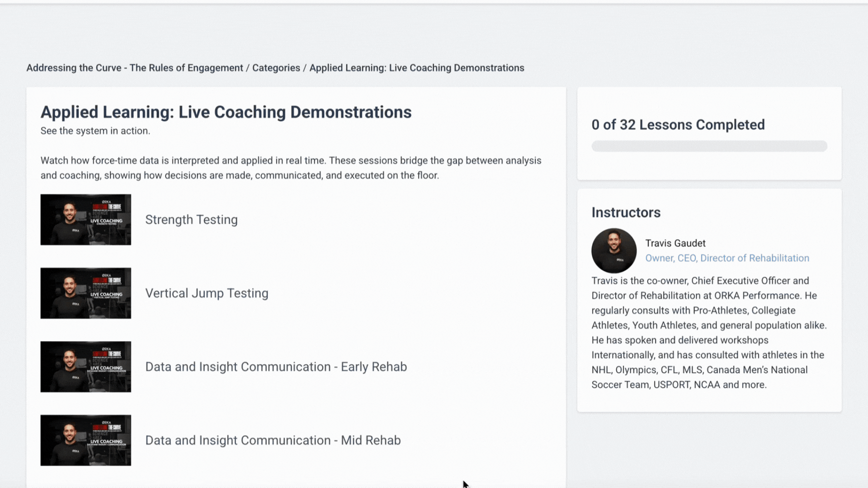Viewport: 868px width, 488px height.
Task: Click the Applied Learning breadcrumb item
Action: coord(417,68)
